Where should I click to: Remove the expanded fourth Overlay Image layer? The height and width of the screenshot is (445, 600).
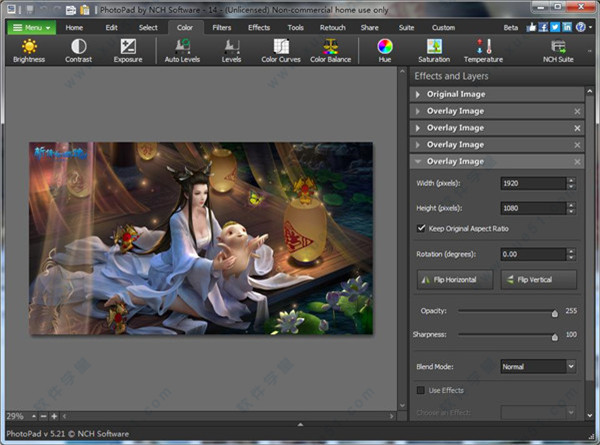pos(577,162)
